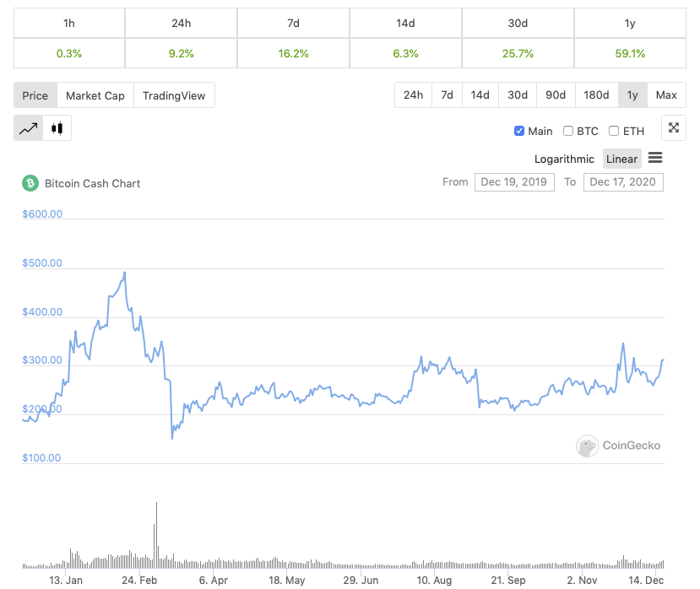Enable the ETH comparison checkbox
The image size is (700, 589).
[614, 131]
